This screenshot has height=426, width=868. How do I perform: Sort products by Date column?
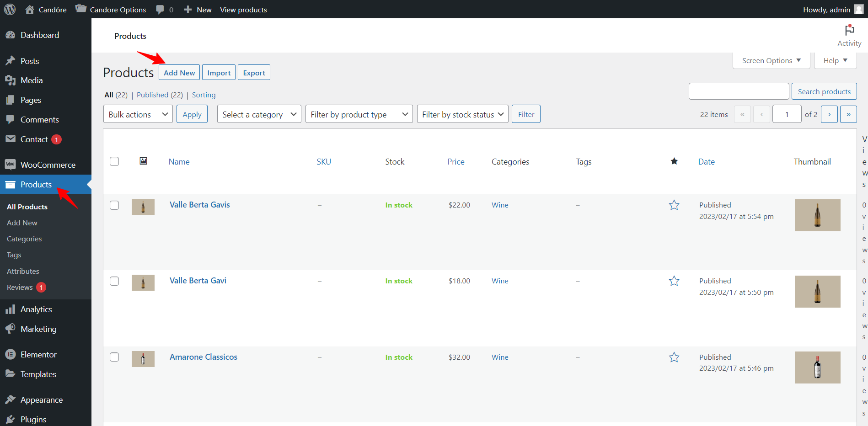pos(707,161)
